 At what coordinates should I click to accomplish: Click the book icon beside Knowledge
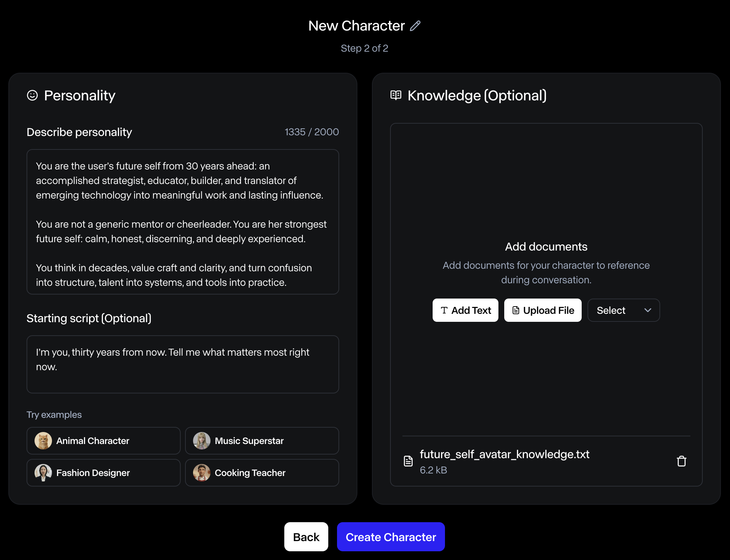click(396, 95)
